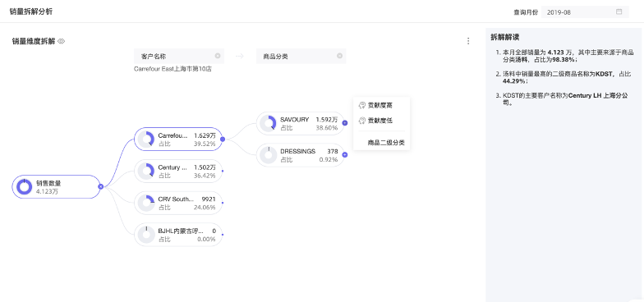This screenshot has height=302, width=644.
Task: Select the Century customer node
Action: pyautogui.click(x=178, y=171)
